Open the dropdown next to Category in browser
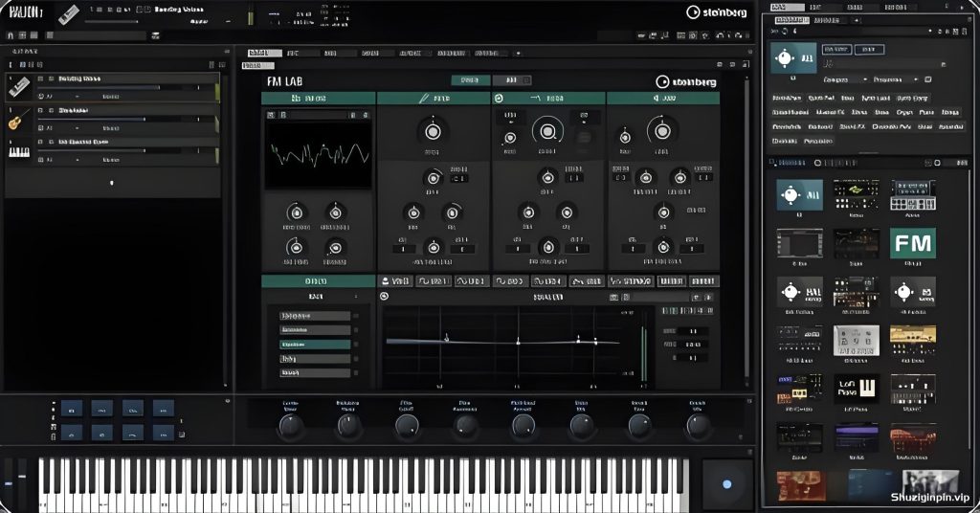Image resolution: width=980 pixels, height=513 pixels. pyautogui.click(x=896, y=79)
